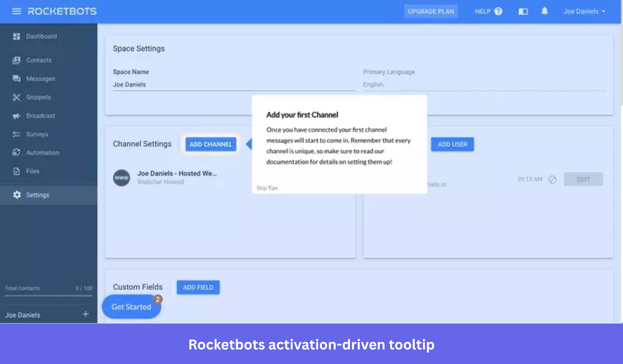Click the Contacts icon in sidebar
Viewport: 623px width, 364px height.
pyautogui.click(x=16, y=60)
